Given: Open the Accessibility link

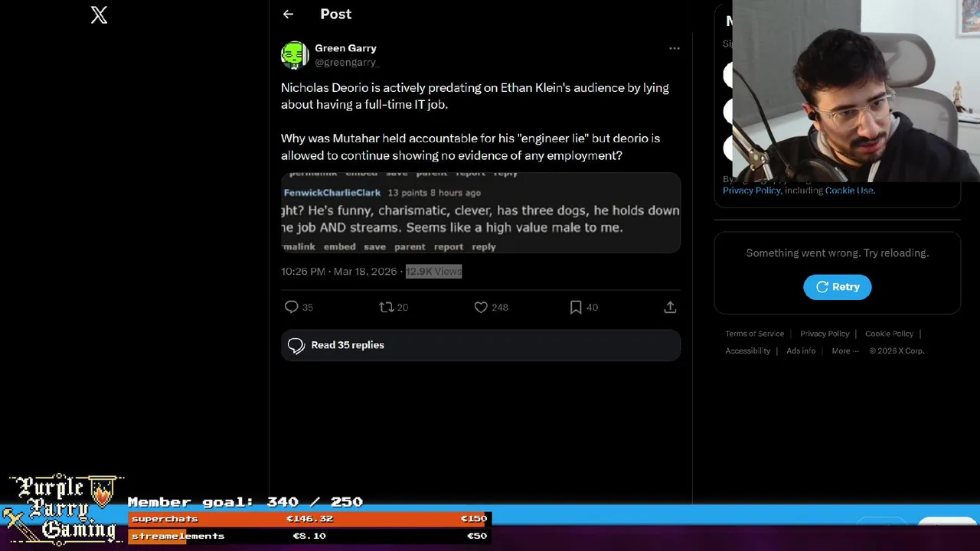Looking at the screenshot, I should (x=748, y=350).
